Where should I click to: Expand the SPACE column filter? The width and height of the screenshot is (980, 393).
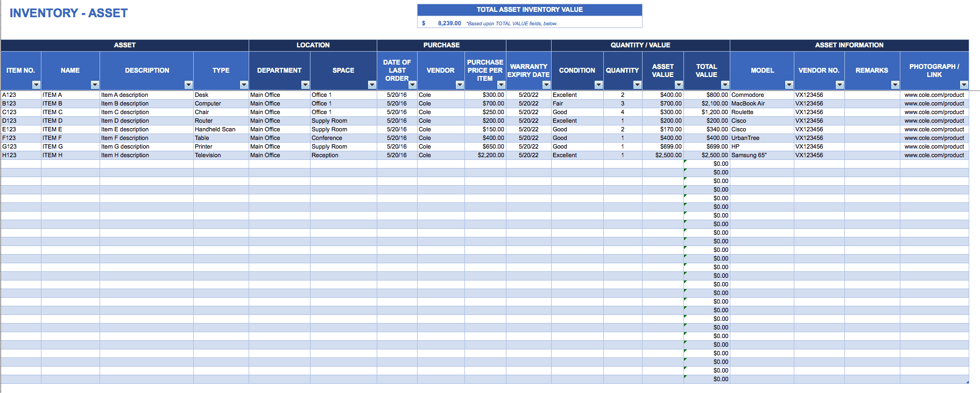coord(372,85)
